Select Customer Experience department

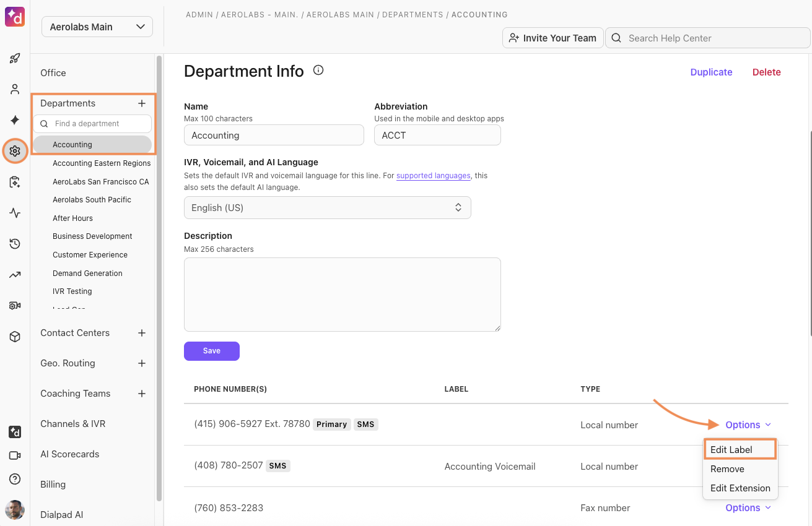click(x=90, y=255)
